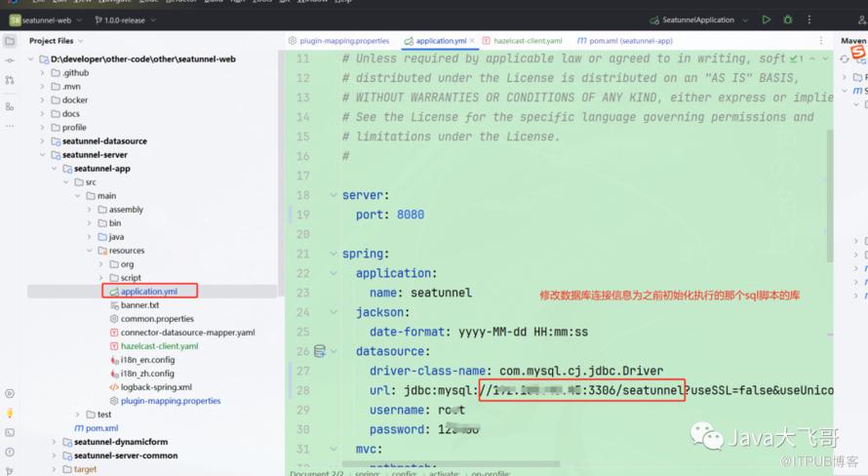
Task: Expand the seatunnel-datasource module
Action: click(43, 141)
